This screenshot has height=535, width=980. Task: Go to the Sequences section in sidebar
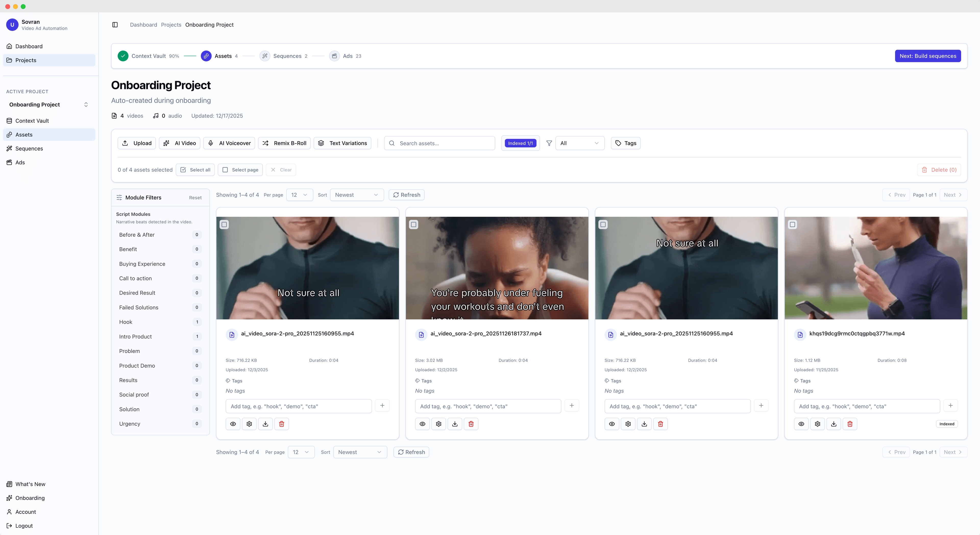click(x=29, y=148)
